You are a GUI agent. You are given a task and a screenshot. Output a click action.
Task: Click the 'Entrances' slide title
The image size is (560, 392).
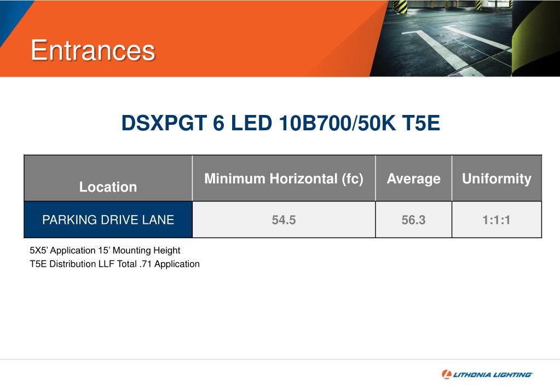tap(93, 50)
